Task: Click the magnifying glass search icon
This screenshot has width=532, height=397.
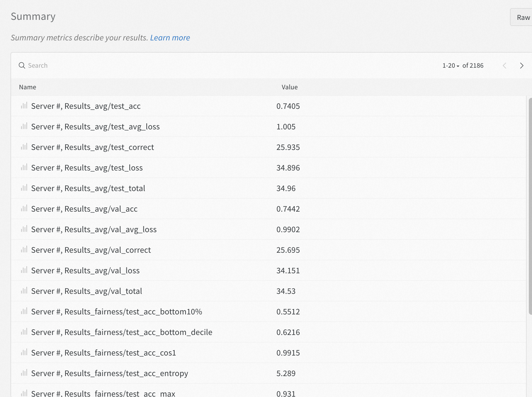Action: pyautogui.click(x=22, y=65)
